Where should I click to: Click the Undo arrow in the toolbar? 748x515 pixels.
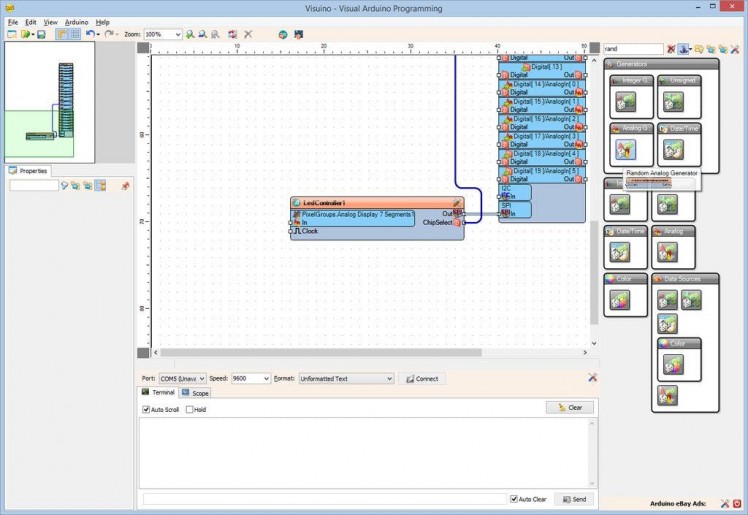(89, 34)
